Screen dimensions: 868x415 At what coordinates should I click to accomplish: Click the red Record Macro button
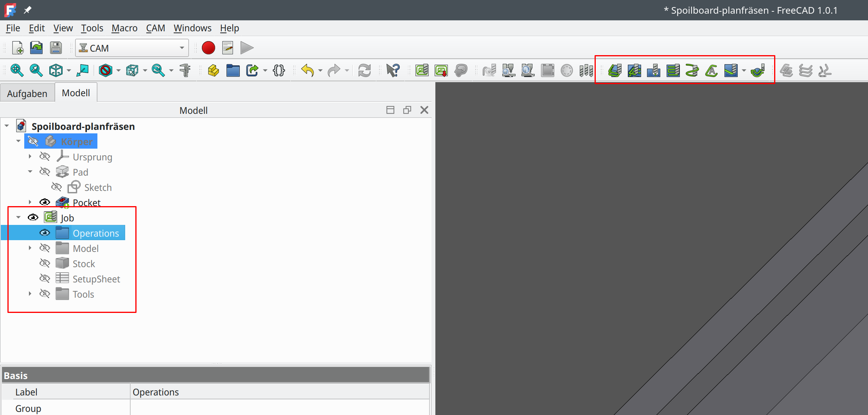pos(208,48)
